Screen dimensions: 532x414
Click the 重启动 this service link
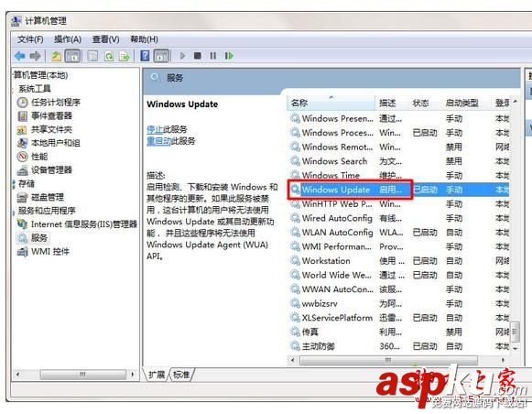pyautogui.click(x=159, y=141)
